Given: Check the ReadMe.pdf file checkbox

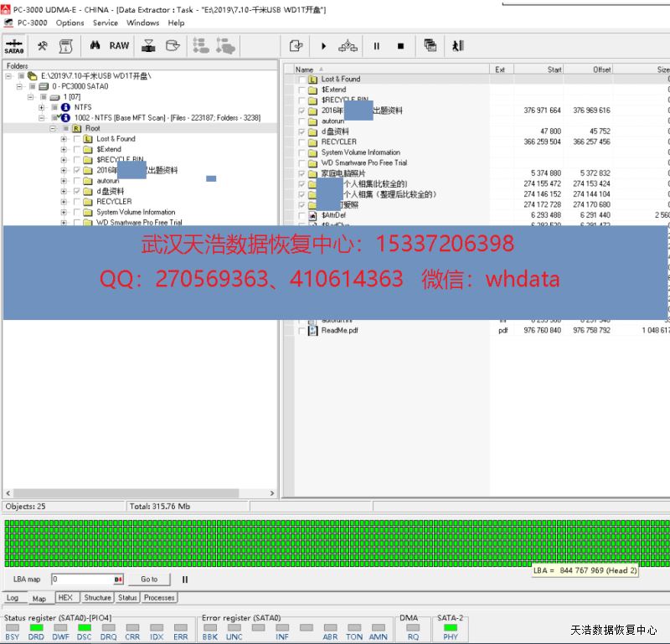Looking at the screenshot, I should pos(301,331).
